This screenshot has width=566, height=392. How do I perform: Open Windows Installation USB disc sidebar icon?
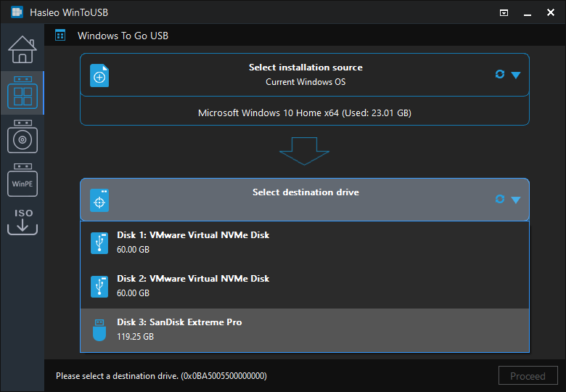coord(22,136)
